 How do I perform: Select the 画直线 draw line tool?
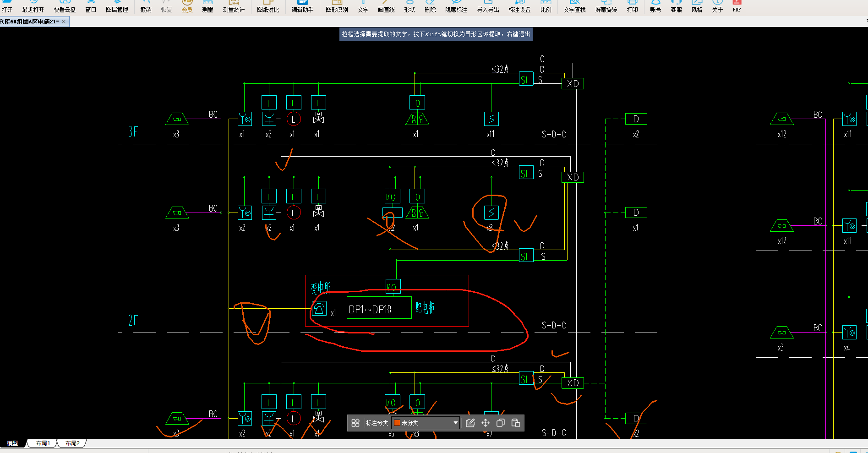click(386, 6)
